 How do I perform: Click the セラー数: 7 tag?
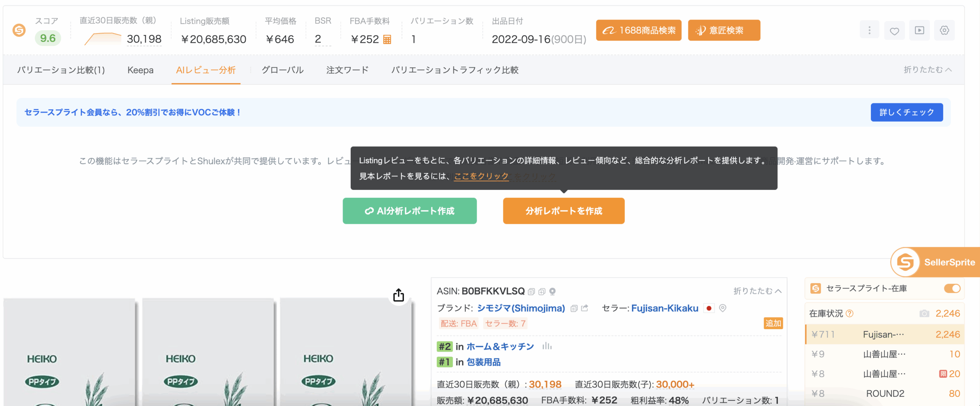point(505,324)
